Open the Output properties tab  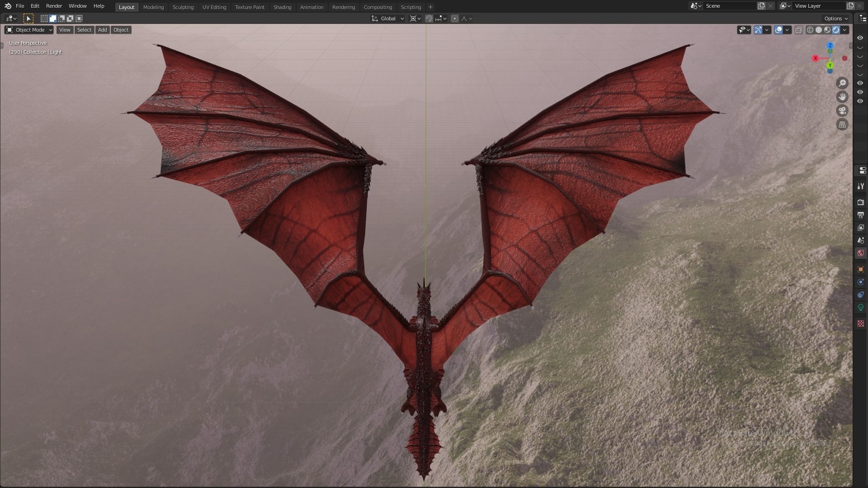pos(860,215)
